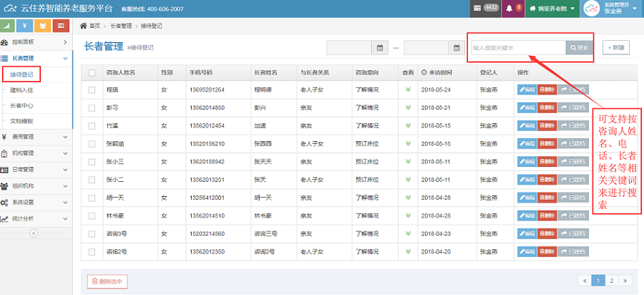Expand view details arrow for 彭习 row
The width and height of the screenshot is (644, 295).
pos(408,108)
